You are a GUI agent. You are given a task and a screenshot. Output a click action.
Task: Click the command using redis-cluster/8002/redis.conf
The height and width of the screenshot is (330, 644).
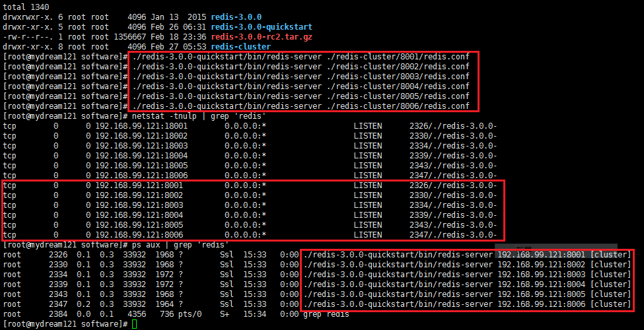pos(301,67)
